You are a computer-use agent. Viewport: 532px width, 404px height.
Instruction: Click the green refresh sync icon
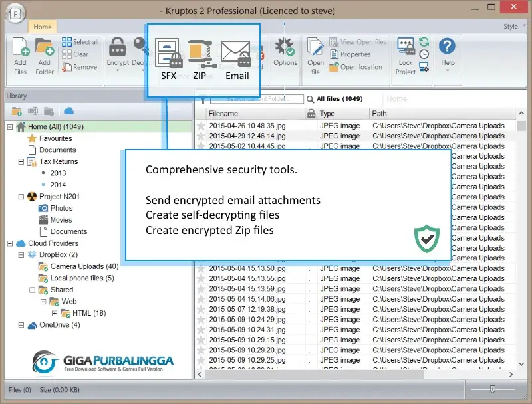click(424, 42)
